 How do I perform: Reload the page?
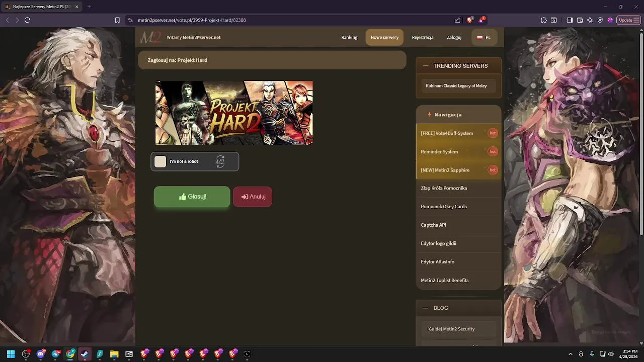(27, 20)
